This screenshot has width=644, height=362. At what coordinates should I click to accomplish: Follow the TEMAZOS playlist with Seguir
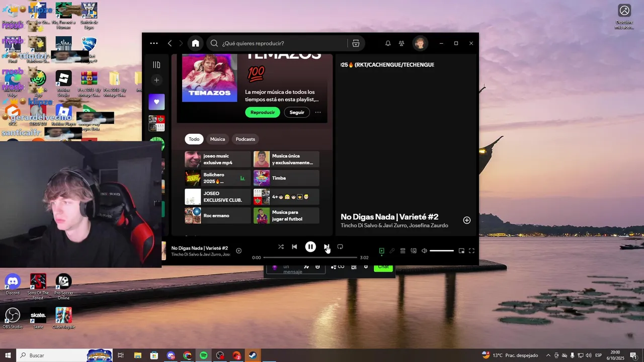[297, 112]
